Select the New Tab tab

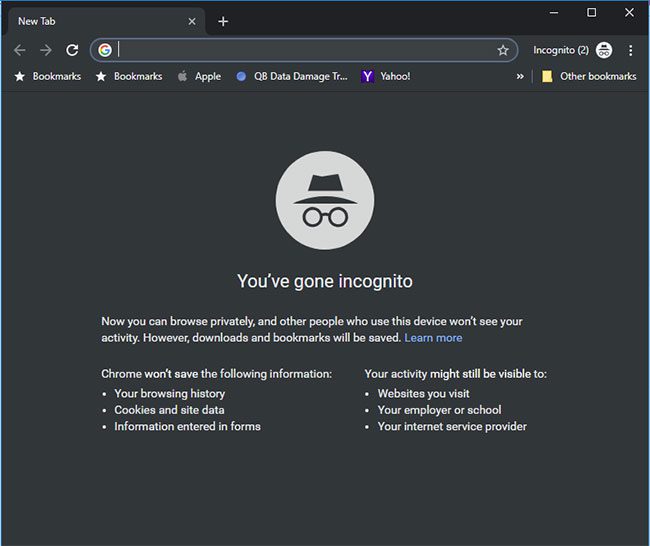[90, 21]
